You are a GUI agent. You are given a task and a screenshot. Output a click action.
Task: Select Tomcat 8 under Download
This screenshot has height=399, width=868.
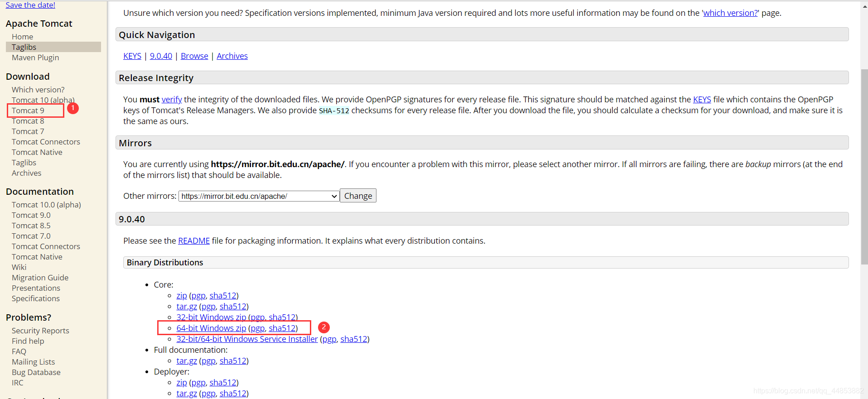tap(28, 121)
